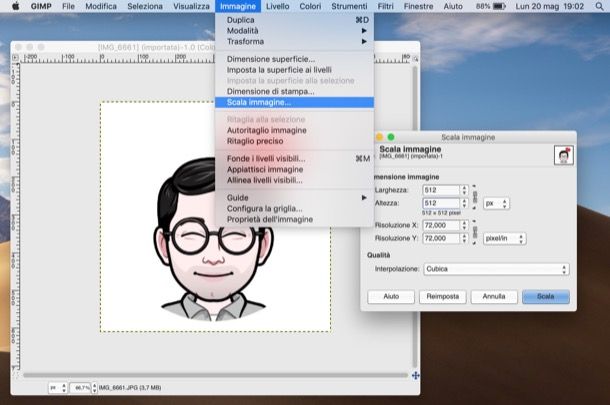Toggle the width/height chain link
The height and width of the screenshot is (405, 610).
point(475,197)
